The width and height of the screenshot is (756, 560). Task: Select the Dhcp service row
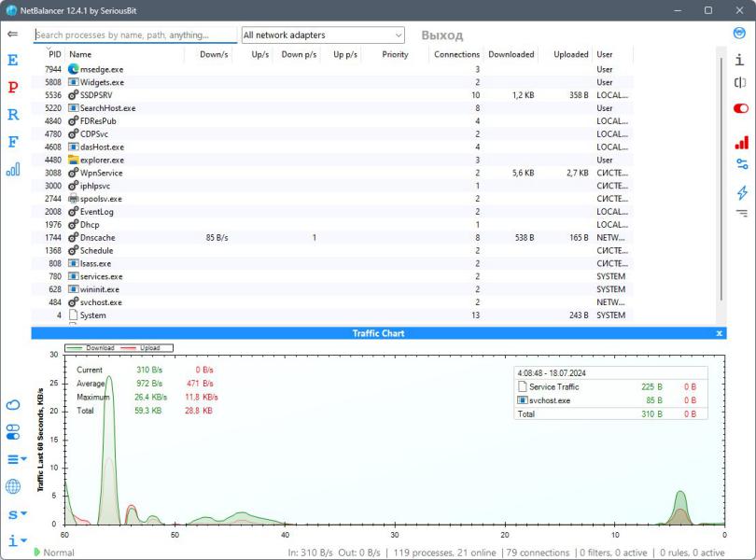332,225
